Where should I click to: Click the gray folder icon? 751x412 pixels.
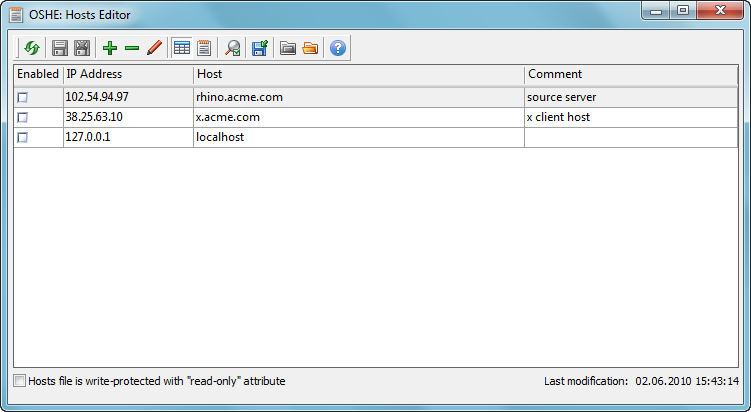(288, 48)
